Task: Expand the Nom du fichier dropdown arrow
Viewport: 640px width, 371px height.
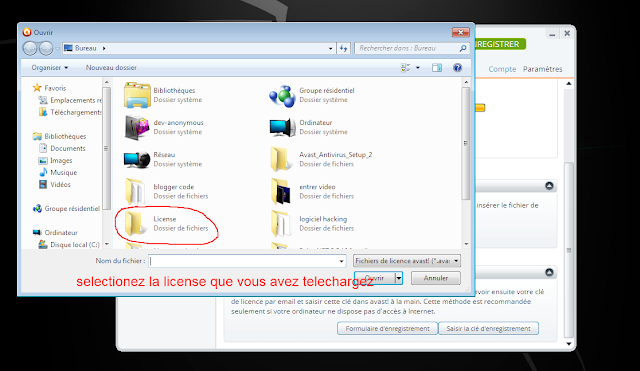Action: click(x=341, y=261)
